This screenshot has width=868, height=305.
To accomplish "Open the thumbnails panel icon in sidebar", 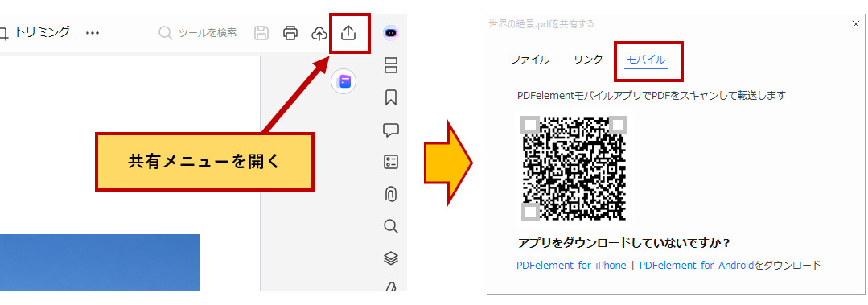I will pos(391,64).
